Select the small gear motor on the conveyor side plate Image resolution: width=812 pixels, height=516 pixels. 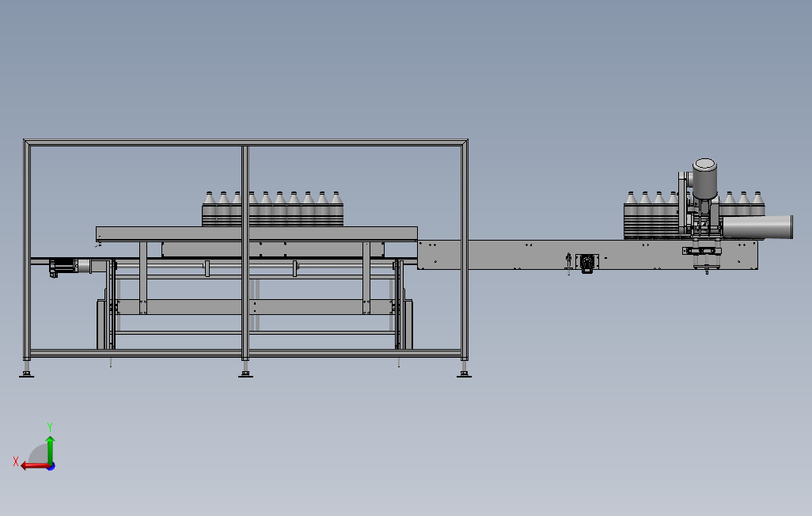(x=586, y=263)
